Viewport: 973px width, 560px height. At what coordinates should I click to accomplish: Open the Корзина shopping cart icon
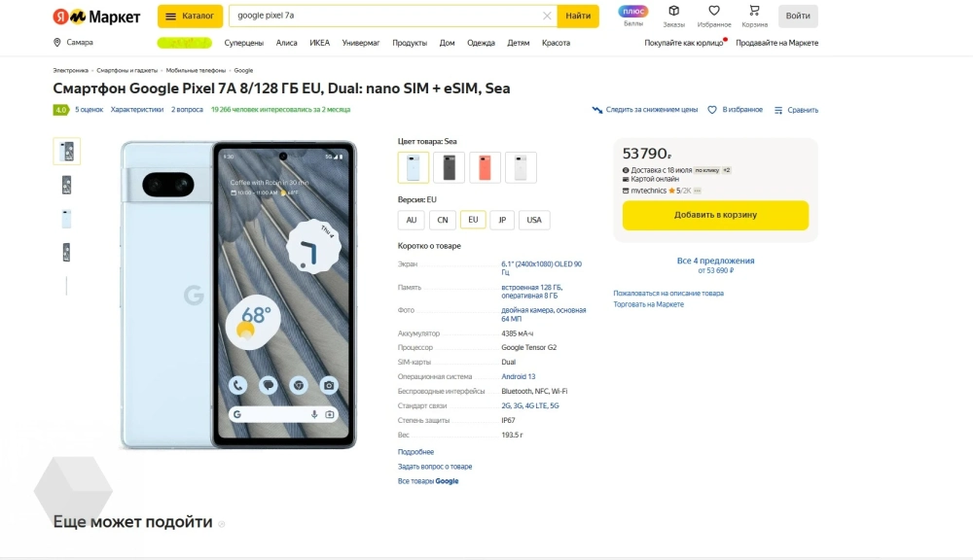pos(754,12)
